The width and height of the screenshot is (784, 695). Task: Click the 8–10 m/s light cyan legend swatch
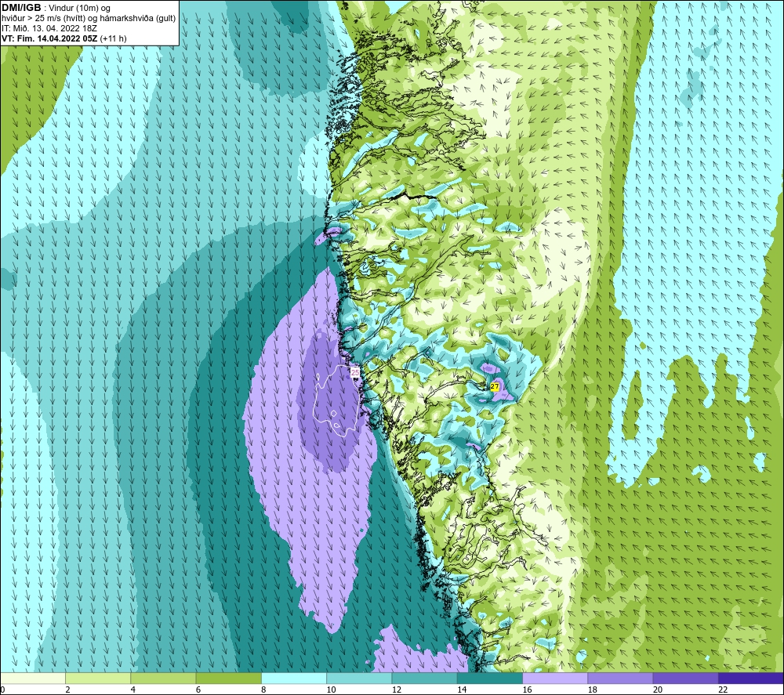[294, 679]
